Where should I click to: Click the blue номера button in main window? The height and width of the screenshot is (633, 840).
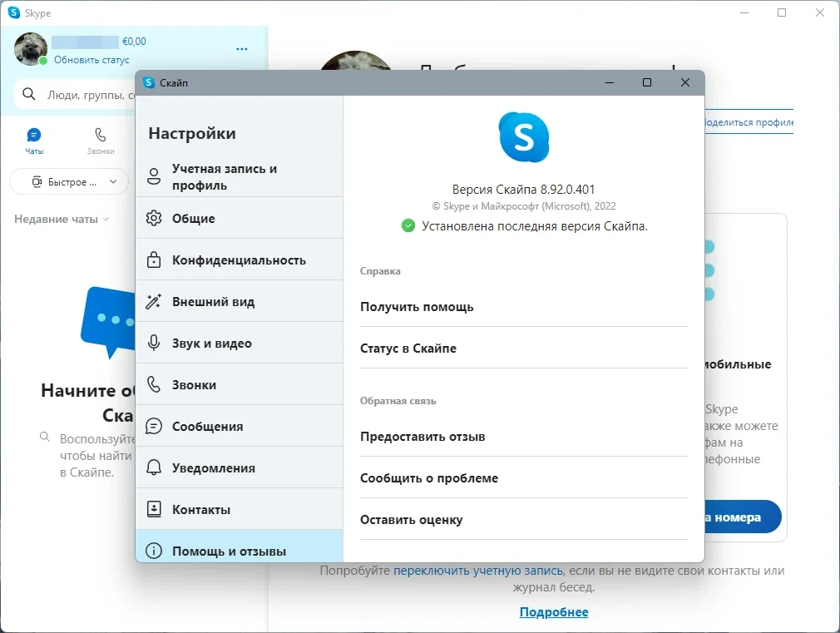tap(743, 517)
